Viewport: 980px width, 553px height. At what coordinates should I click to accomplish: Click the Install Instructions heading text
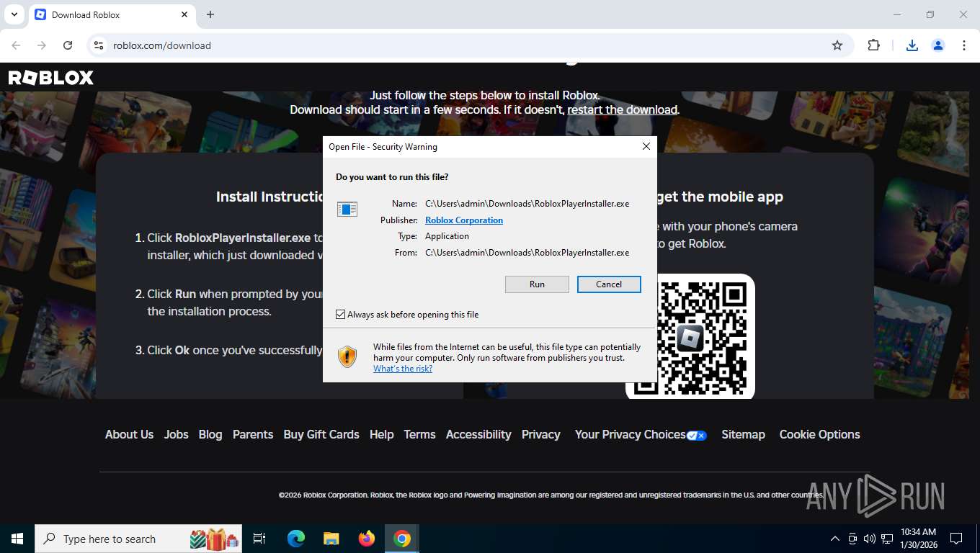271,197
